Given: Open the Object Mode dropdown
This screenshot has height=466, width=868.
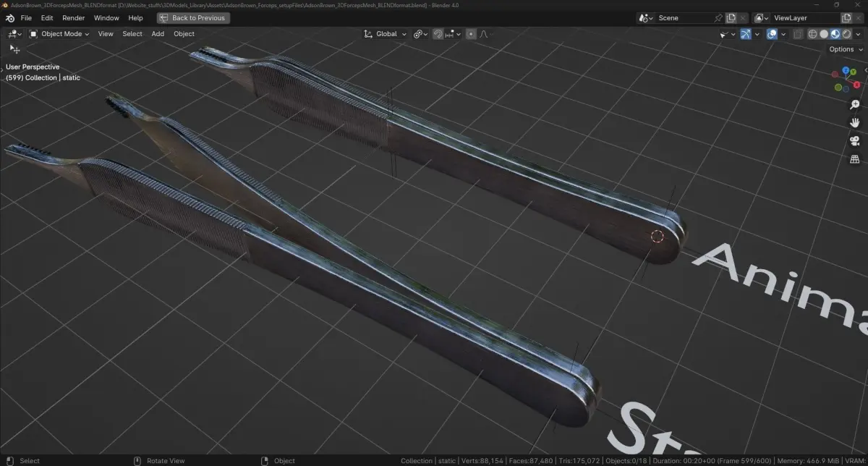Looking at the screenshot, I should 59,34.
